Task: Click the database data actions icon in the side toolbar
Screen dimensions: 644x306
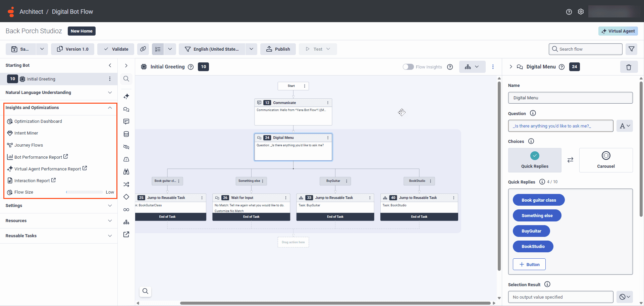Action: [x=126, y=134]
